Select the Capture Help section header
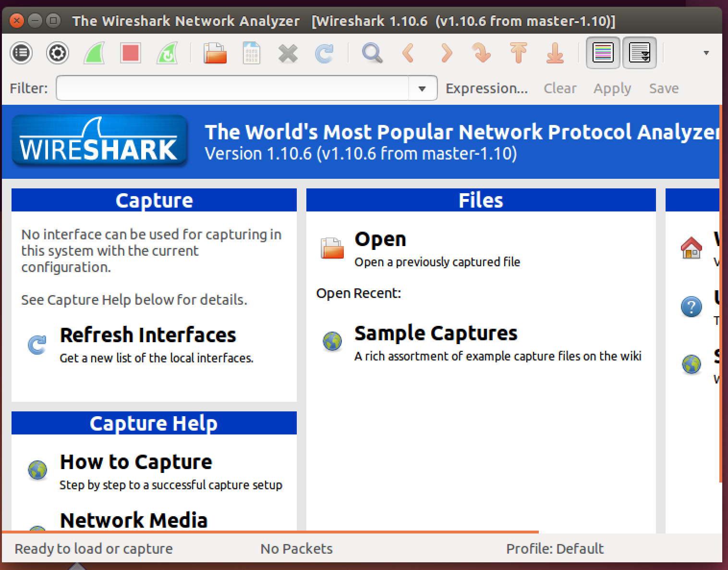 [154, 423]
